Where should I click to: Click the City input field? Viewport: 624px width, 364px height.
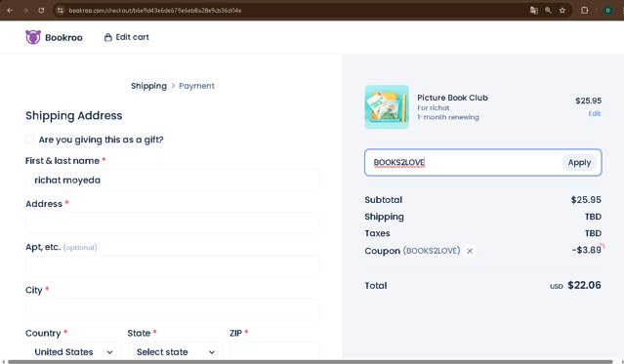click(173, 309)
